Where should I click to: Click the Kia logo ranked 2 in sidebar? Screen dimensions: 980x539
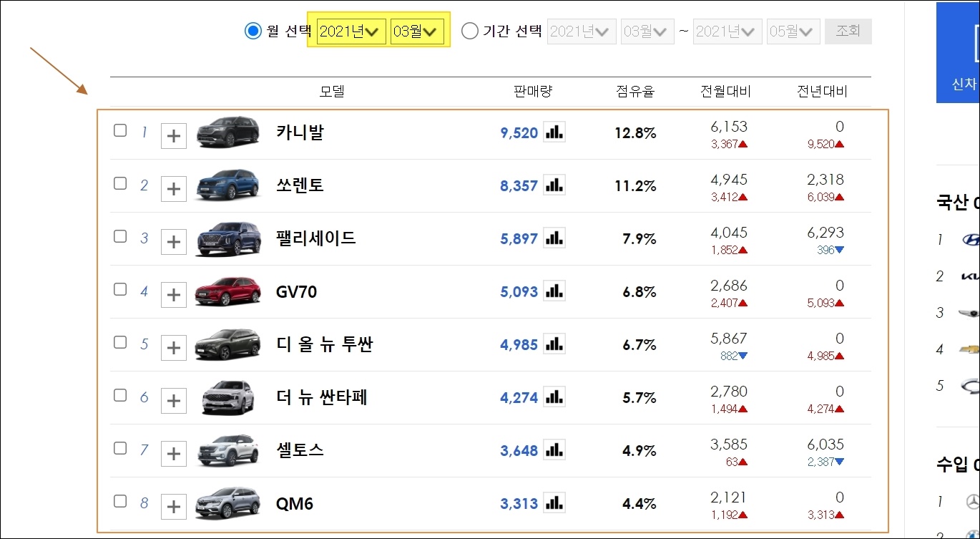pyautogui.click(x=971, y=276)
